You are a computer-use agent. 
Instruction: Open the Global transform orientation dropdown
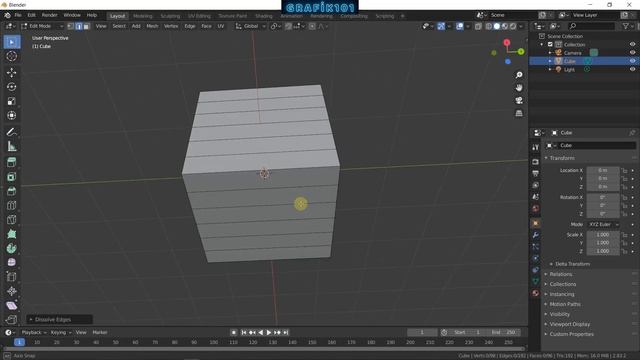(251, 26)
